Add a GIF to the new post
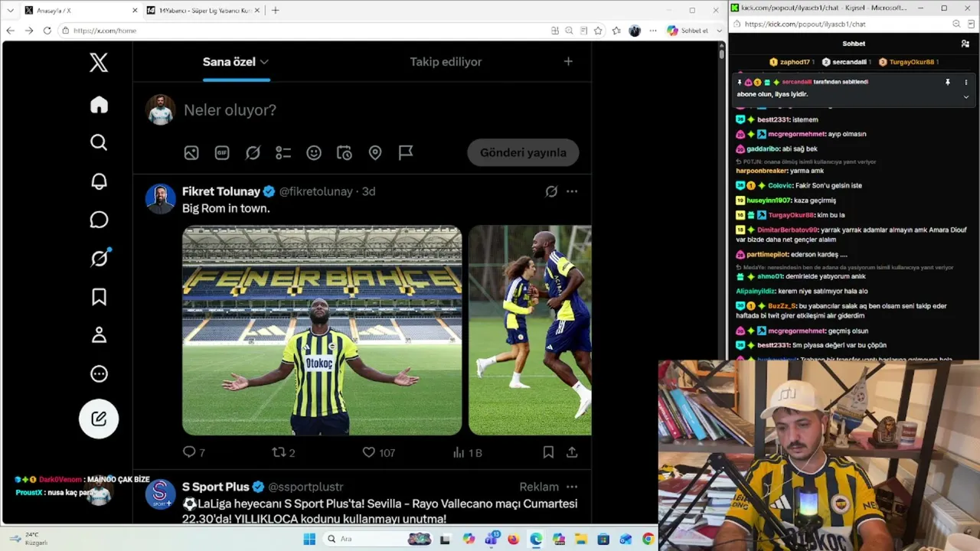This screenshot has width=980, height=551. click(x=222, y=153)
